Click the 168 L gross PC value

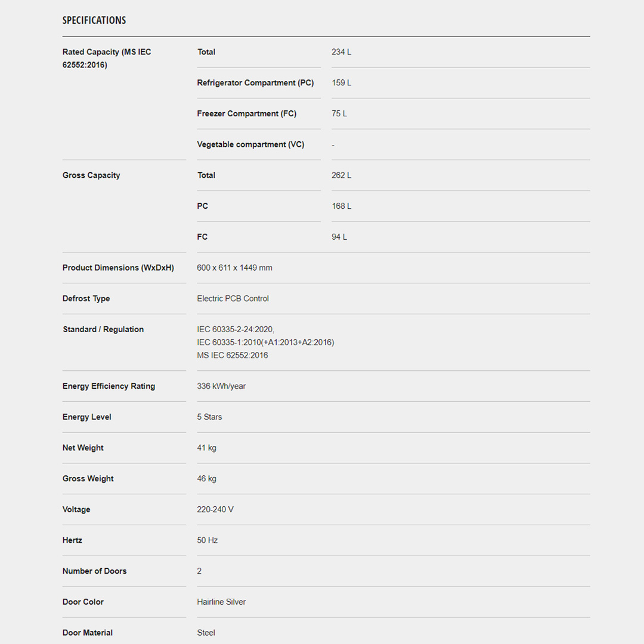pos(341,206)
